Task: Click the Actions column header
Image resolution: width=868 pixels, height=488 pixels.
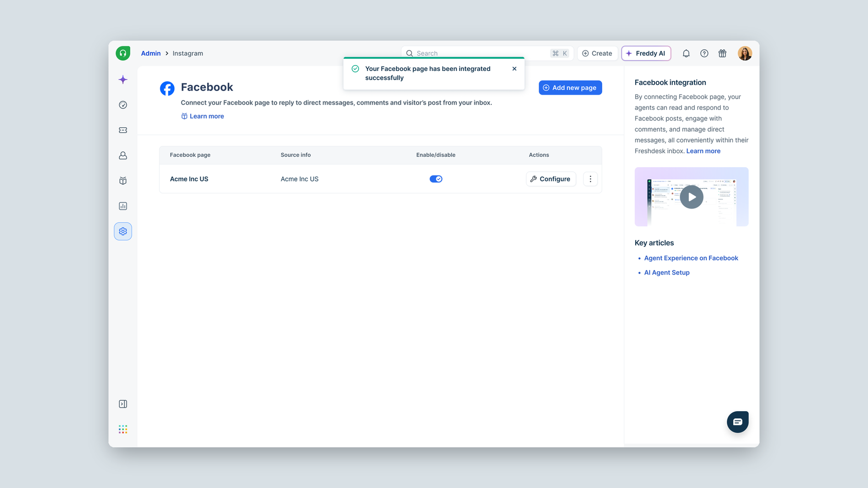Action: point(539,155)
